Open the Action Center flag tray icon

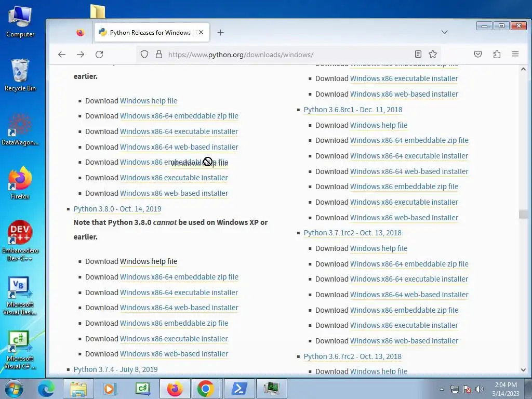[467, 389]
